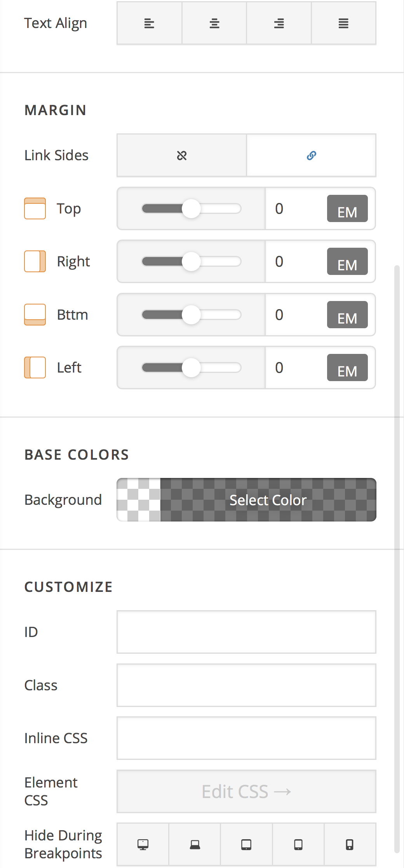Screen dimensions: 404x868
Task: Hide element on landscape tablet breakpoint
Action: point(246,844)
